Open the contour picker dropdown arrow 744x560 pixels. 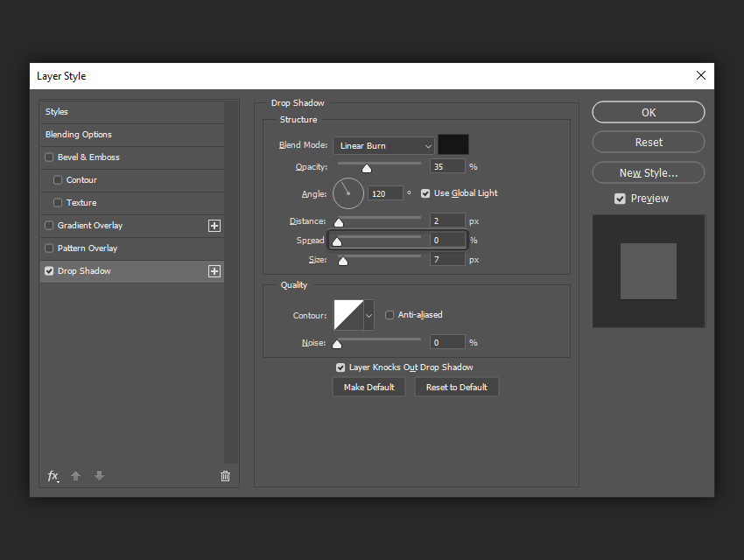(368, 315)
